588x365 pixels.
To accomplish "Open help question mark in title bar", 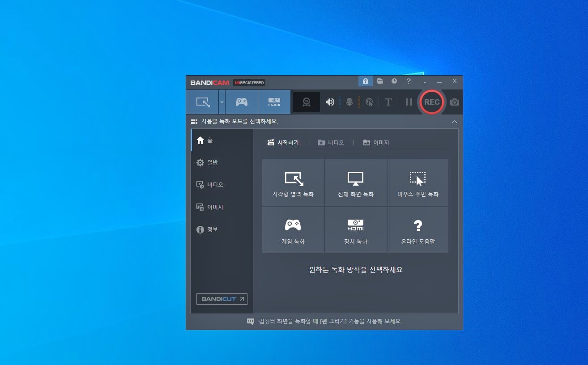I will (x=409, y=81).
